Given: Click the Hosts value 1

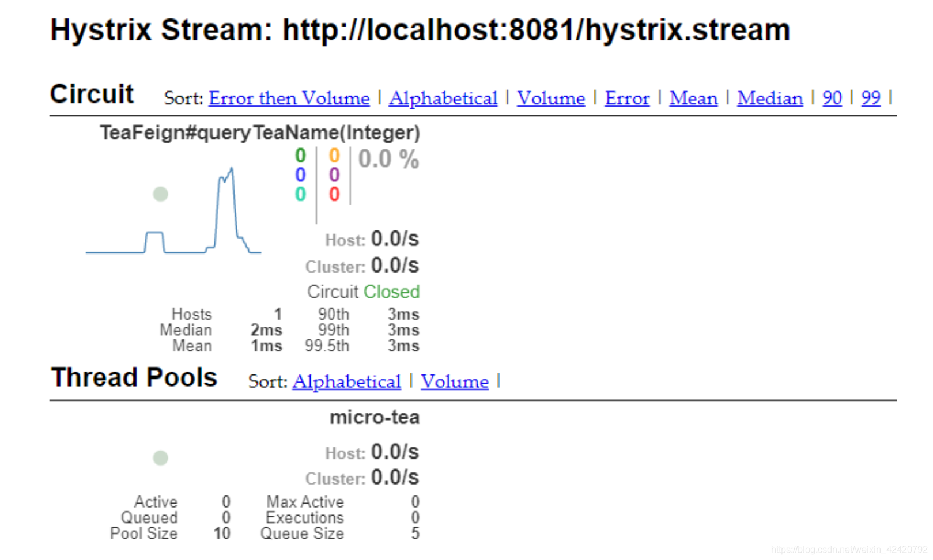Looking at the screenshot, I should point(278,315).
